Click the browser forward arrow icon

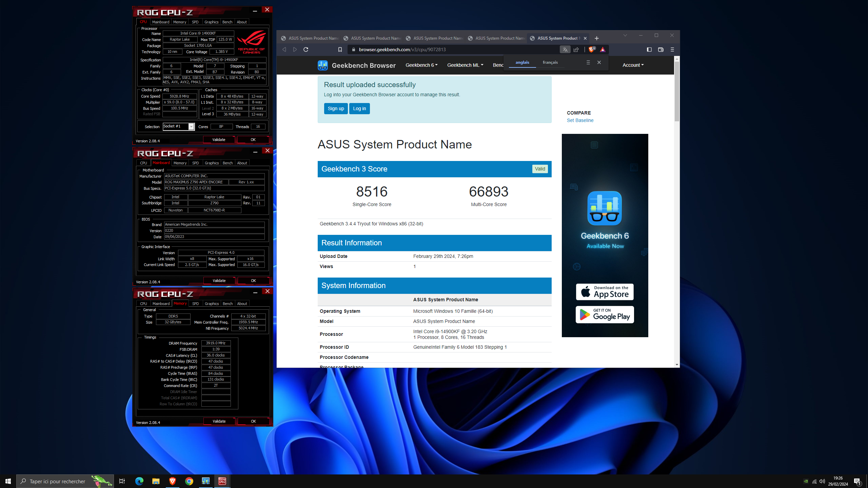(x=295, y=49)
